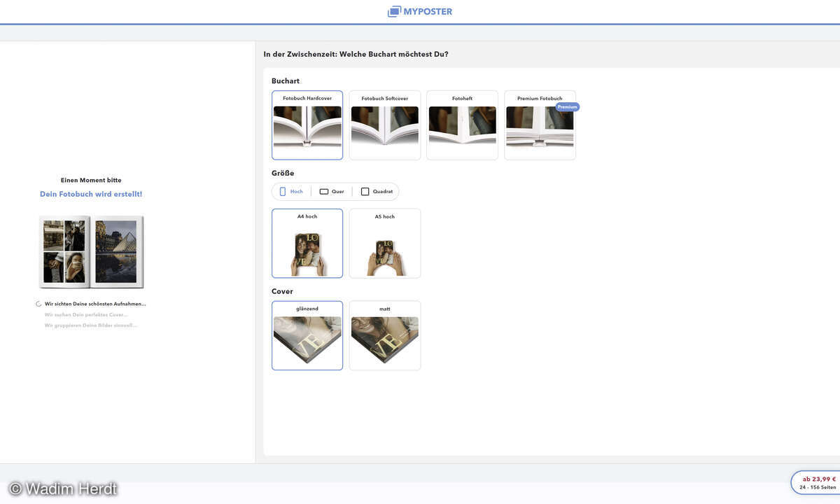Image resolution: width=840 pixels, height=504 pixels.
Task: Choose glänzend cover finish
Action: (307, 336)
